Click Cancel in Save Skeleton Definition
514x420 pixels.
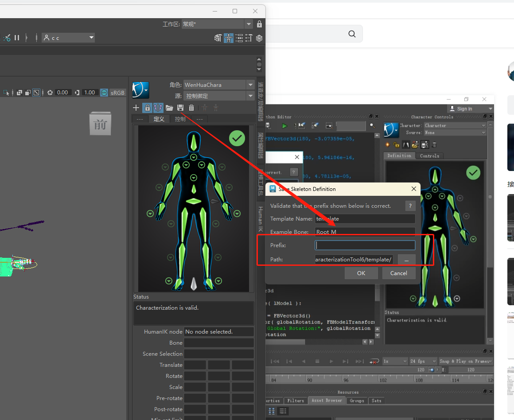pyautogui.click(x=399, y=273)
